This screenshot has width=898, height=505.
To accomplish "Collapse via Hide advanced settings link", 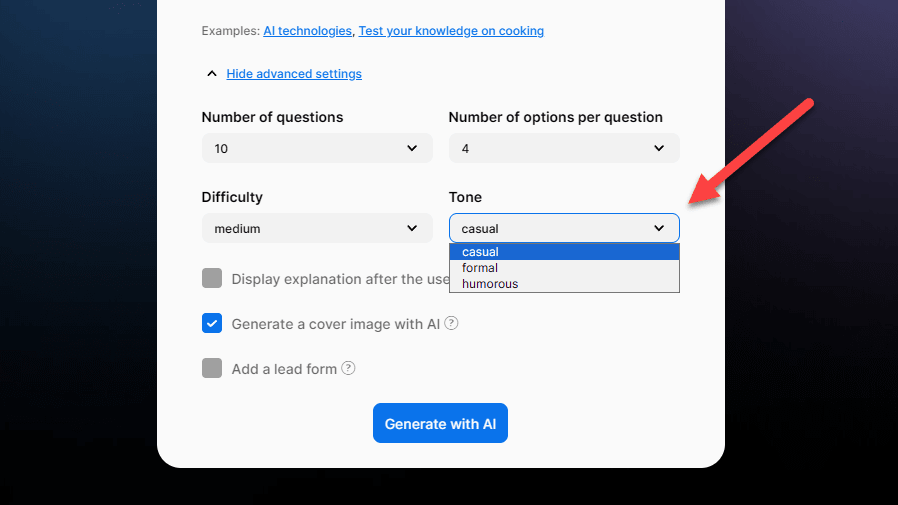I will (294, 74).
